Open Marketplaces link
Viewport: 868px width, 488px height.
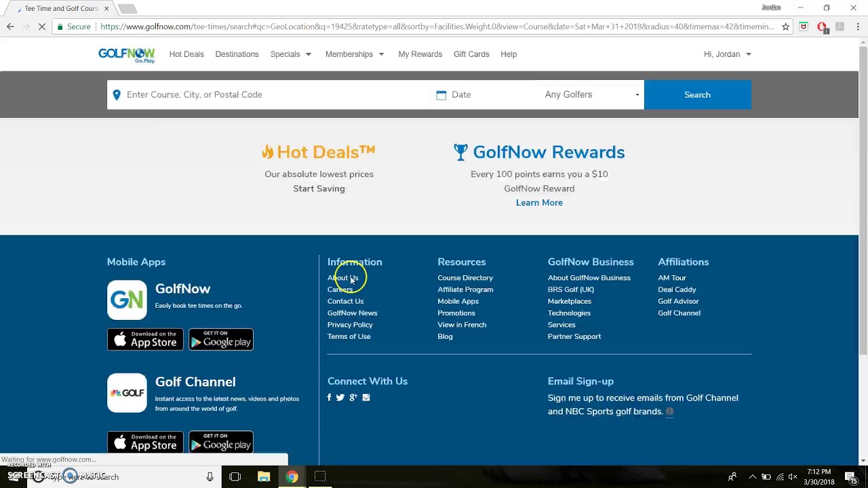pos(570,301)
